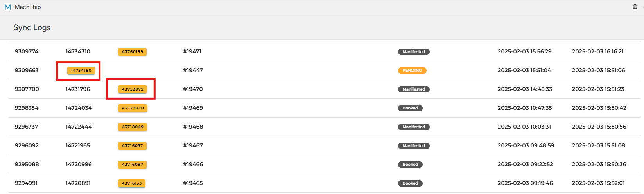644x194 pixels.
Task: Select timestamp 2025-02-03 10:47:35
Action: [525, 108]
